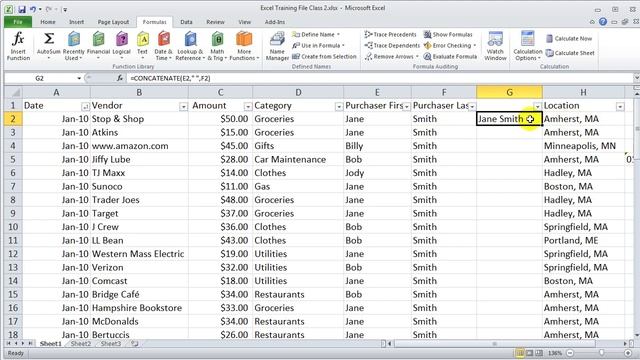Open the Watch Window
The image size is (640, 360).
(495, 47)
